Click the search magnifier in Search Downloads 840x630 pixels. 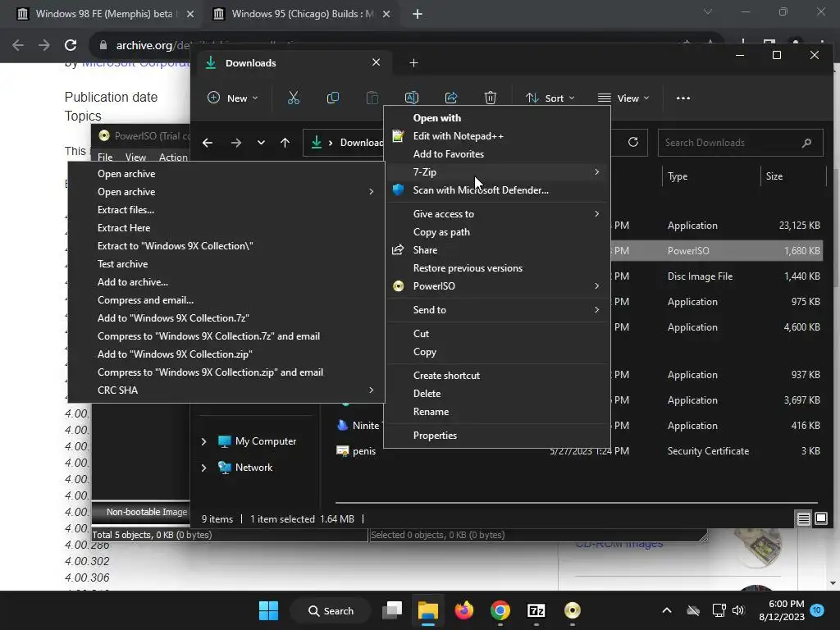click(x=807, y=143)
